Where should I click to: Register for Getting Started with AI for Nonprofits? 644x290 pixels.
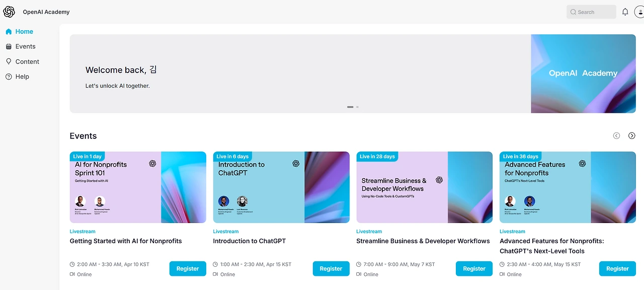[188, 269]
